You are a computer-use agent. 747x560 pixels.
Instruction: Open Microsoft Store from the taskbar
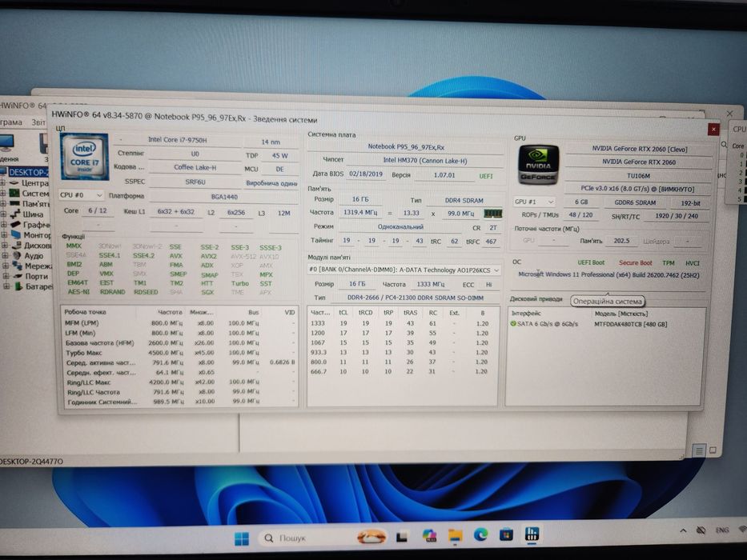[x=506, y=534]
